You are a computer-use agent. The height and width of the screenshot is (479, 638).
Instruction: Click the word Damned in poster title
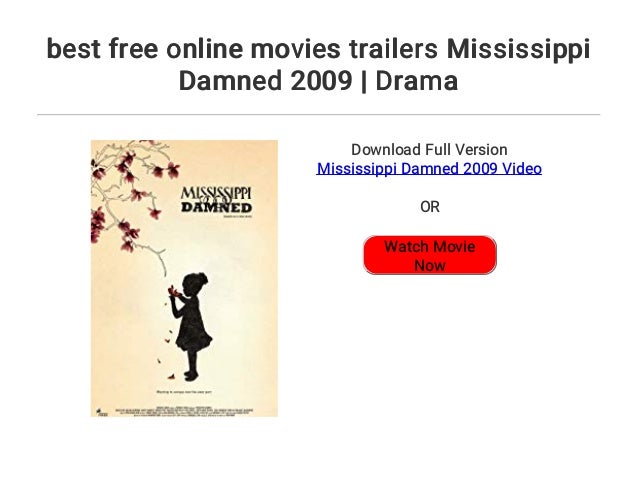click(216, 207)
